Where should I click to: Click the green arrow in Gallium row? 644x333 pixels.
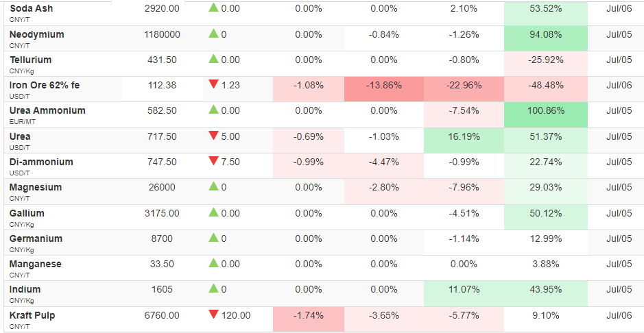213,212
